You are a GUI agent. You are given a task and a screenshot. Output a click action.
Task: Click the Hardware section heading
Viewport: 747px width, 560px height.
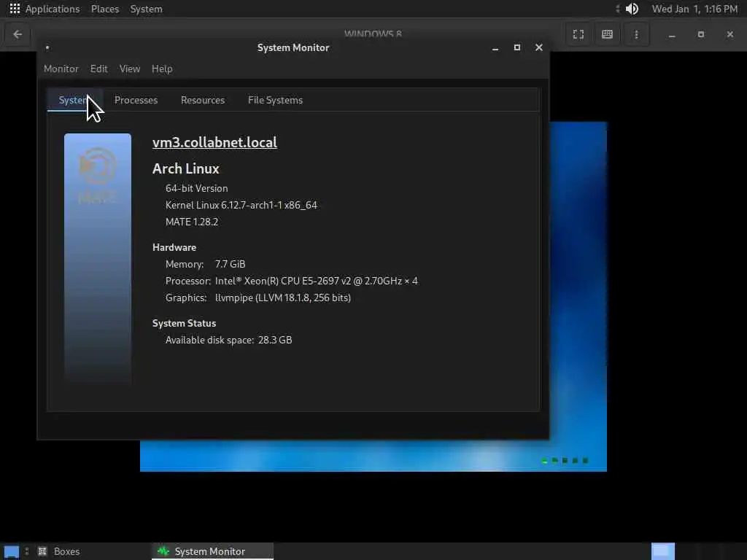pyautogui.click(x=174, y=247)
